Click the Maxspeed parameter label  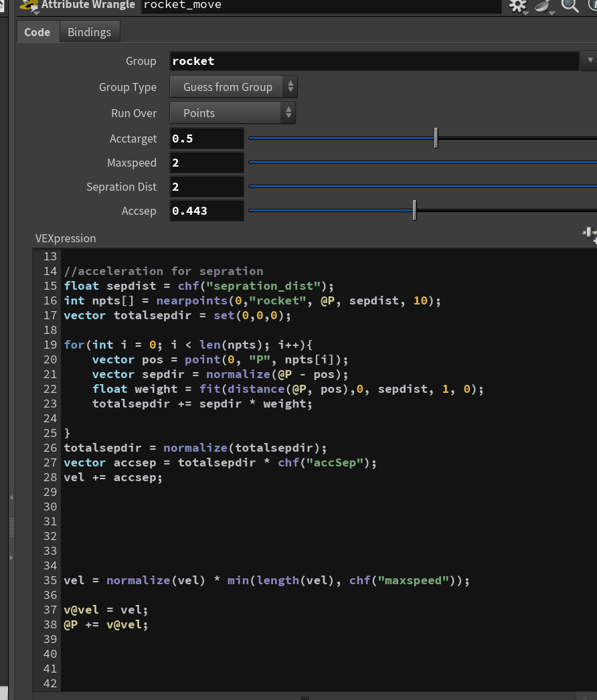click(132, 163)
